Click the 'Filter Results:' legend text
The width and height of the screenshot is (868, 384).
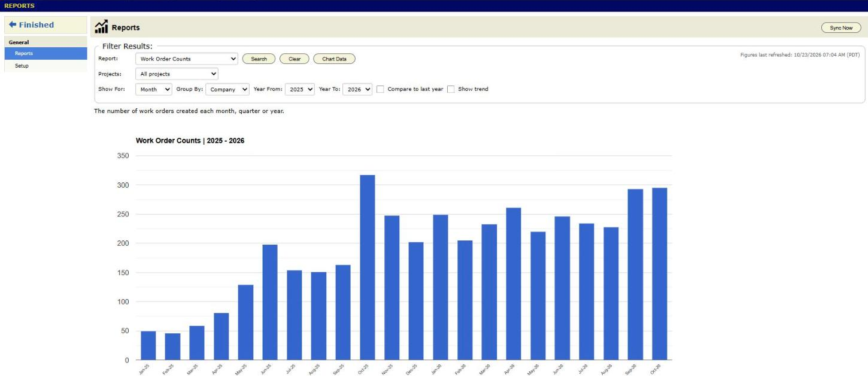(x=128, y=45)
